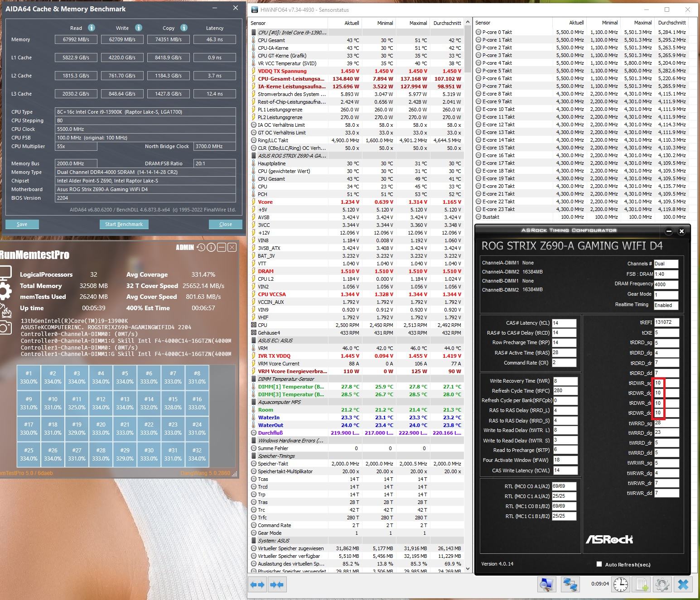
Task: Click RunMemtestPro test cell #32
Action: (x=197, y=454)
